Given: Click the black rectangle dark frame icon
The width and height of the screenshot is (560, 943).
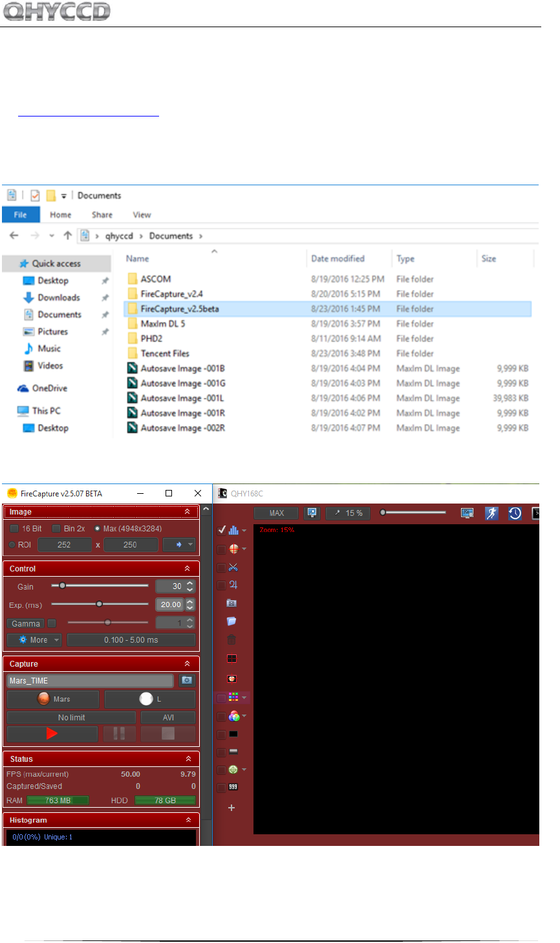Looking at the screenshot, I should click(x=233, y=735).
